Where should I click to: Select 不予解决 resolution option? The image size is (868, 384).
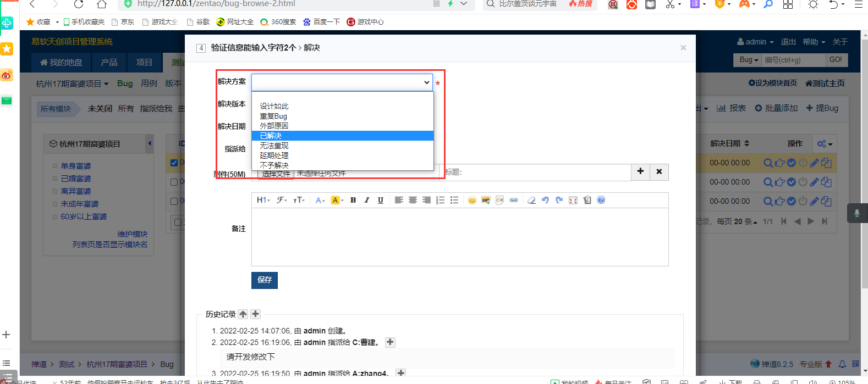click(x=343, y=165)
